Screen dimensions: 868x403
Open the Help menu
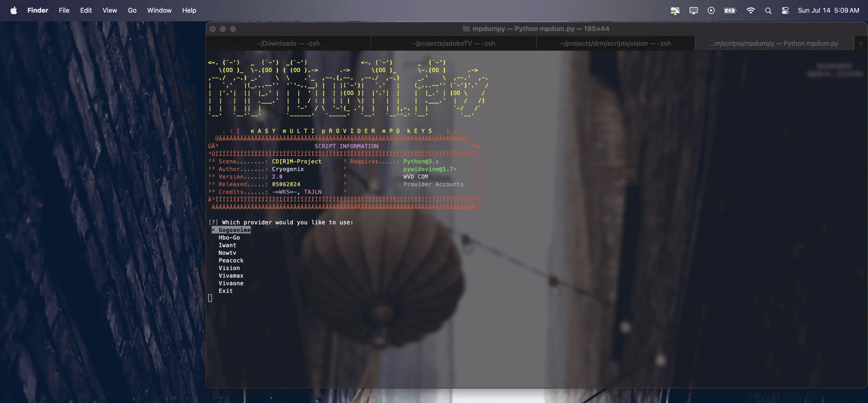click(x=189, y=10)
